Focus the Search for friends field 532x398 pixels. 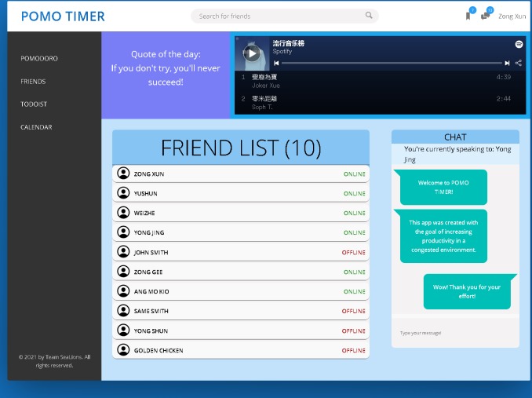pos(285,16)
